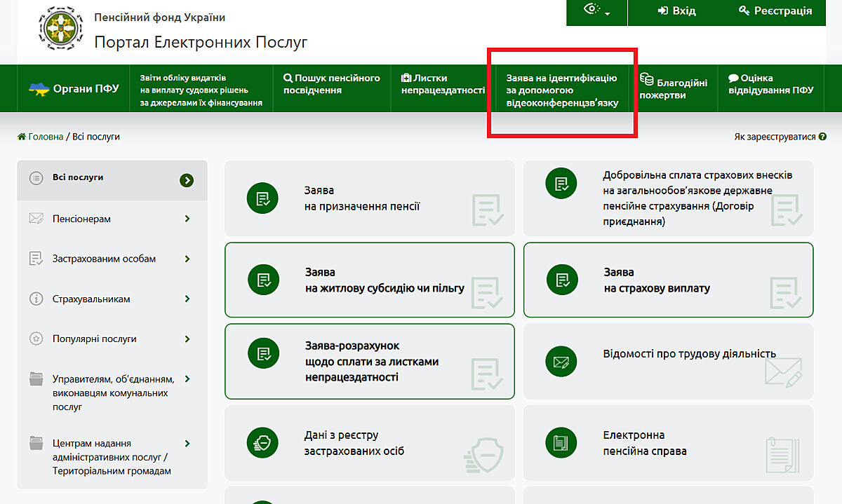Expand the Страхувальникам chevron
This screenshot has width=842, height=504.
(x=187, y=299)
